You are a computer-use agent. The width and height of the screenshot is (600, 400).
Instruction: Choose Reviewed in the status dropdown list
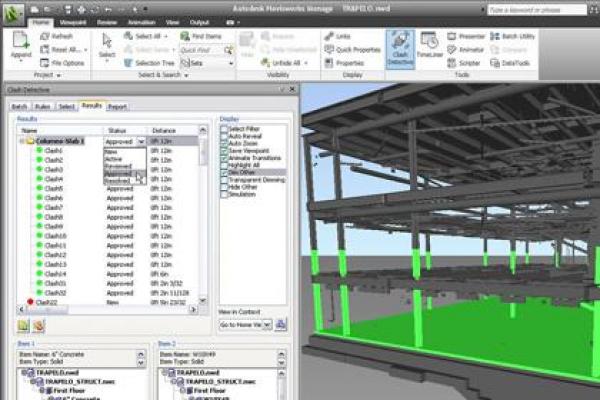118,166
